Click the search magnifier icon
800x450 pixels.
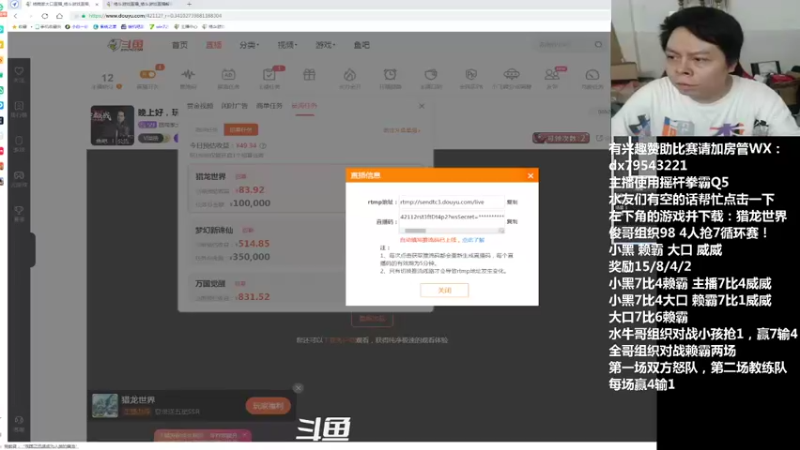[x=598, y=45]
